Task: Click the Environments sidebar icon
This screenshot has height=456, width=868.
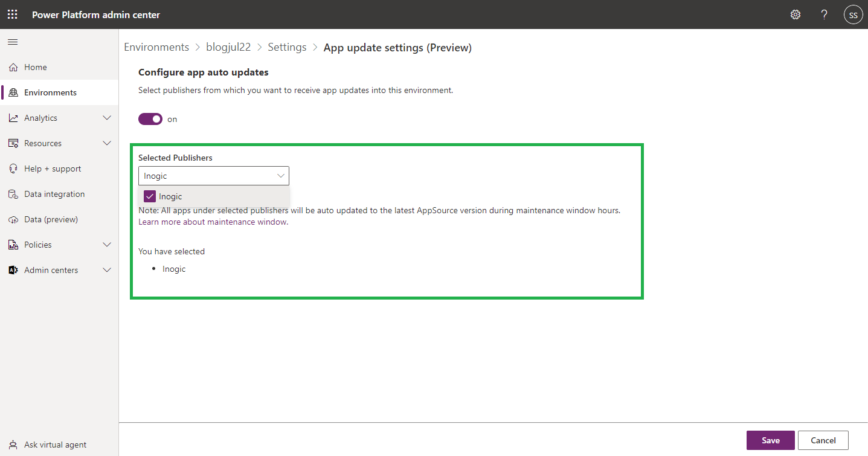Action: point(13,92)
